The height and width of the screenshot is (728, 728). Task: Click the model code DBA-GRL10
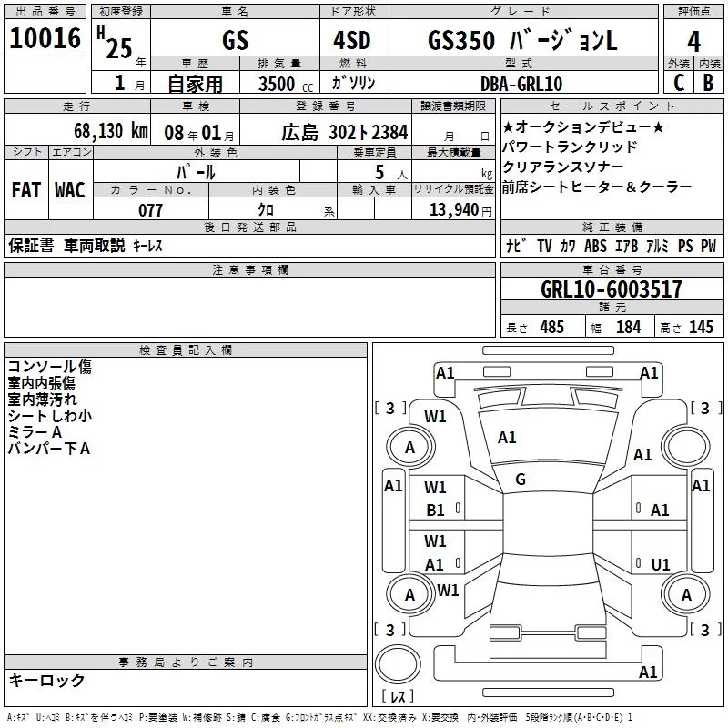click(x=521, y=84)
